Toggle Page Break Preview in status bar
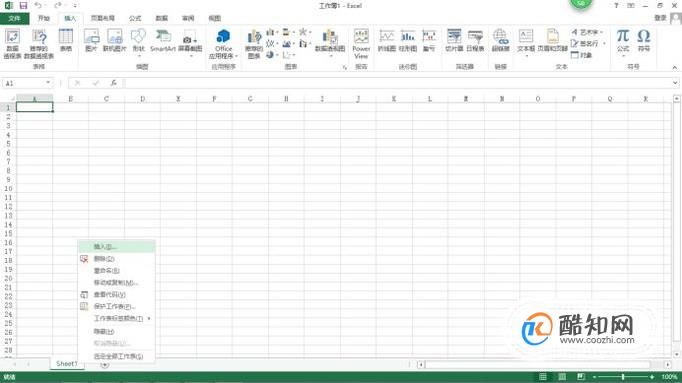Viewport: 682px width, 383px height. (581, 376)
